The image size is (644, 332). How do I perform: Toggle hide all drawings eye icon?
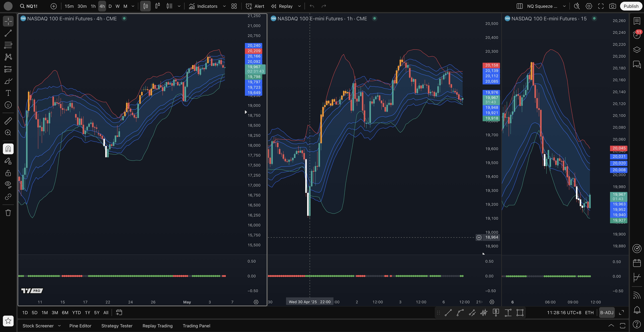[x=8, y=185]
